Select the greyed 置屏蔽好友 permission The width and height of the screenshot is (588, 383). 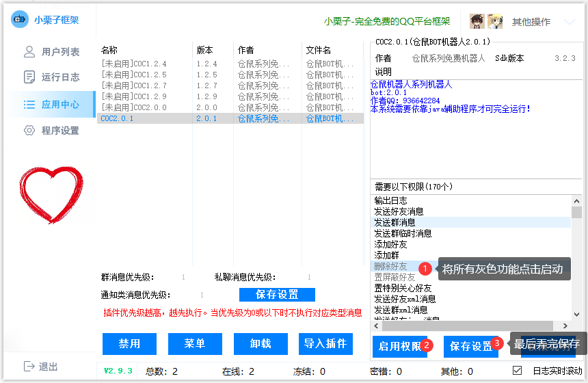click(395, 277)
